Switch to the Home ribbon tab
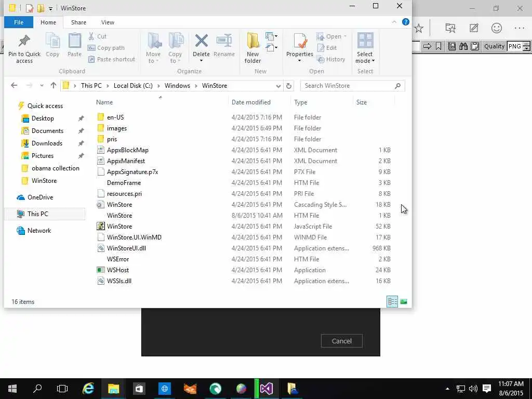532x399 pixels. [48, 22]
